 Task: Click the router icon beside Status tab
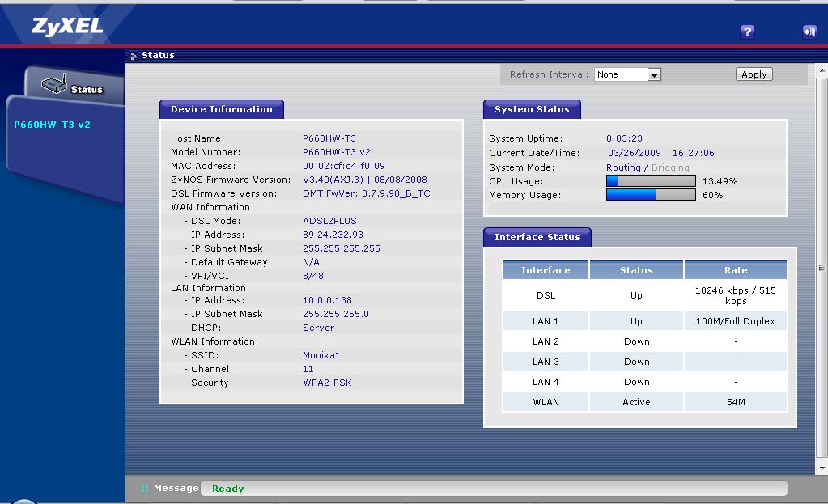54,84
